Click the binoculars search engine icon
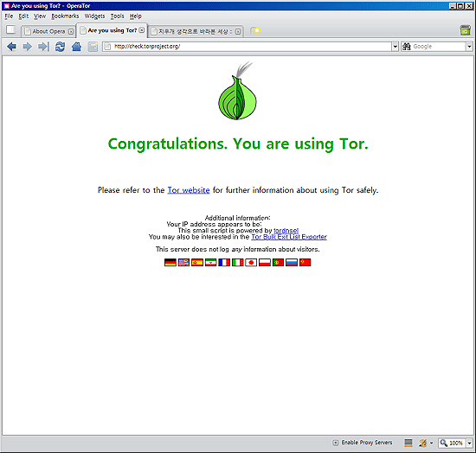The width and height of the screenshot is (476, 453). 406,47
